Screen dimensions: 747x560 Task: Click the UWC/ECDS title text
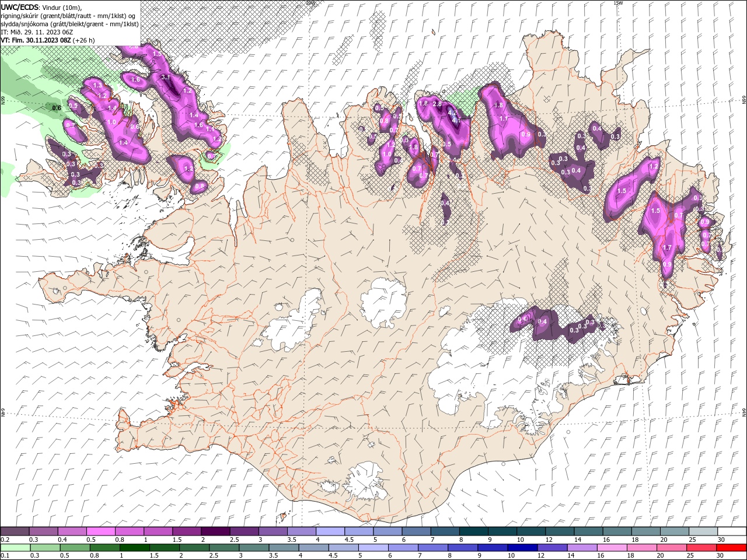pyautogui.click(x=20, y=6)
